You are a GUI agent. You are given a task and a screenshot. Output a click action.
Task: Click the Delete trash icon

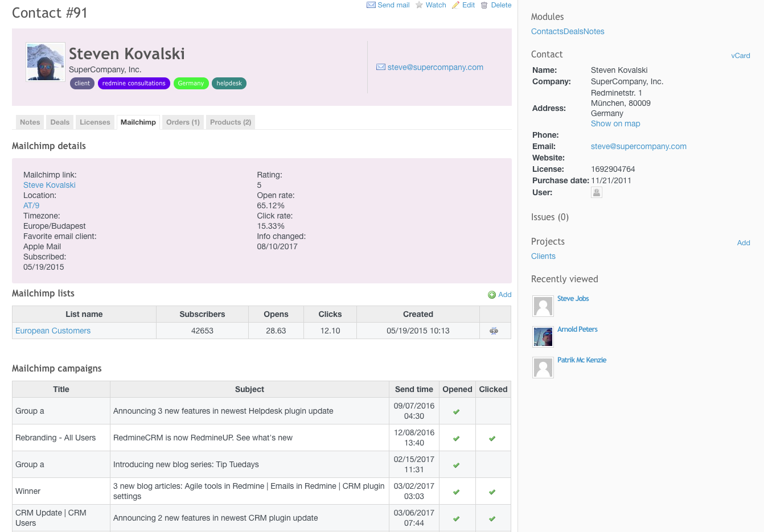(484, 5)
